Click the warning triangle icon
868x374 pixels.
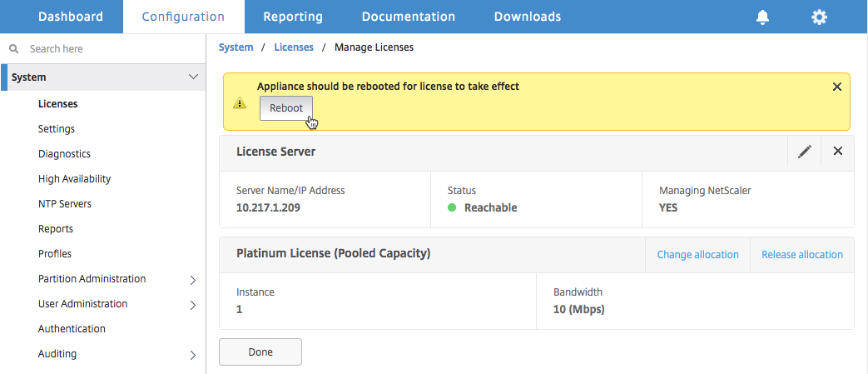[x=239, y=102]
